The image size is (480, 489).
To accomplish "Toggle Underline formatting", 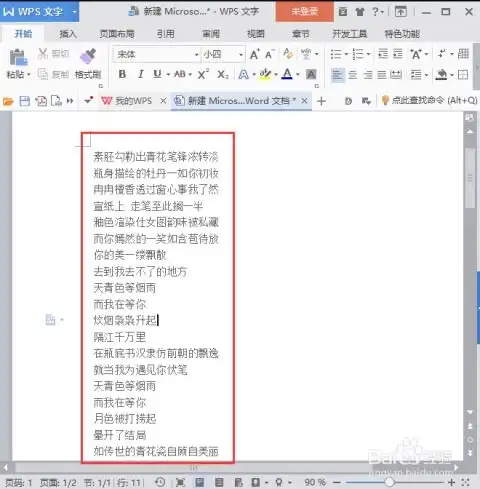I will (157, 74).
